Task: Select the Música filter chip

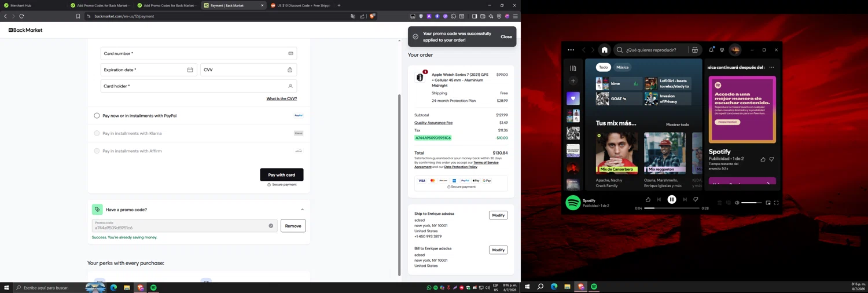Action: 622,67
